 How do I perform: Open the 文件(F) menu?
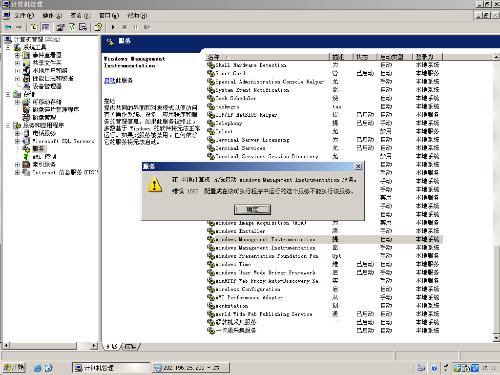[x=24, y=15]
